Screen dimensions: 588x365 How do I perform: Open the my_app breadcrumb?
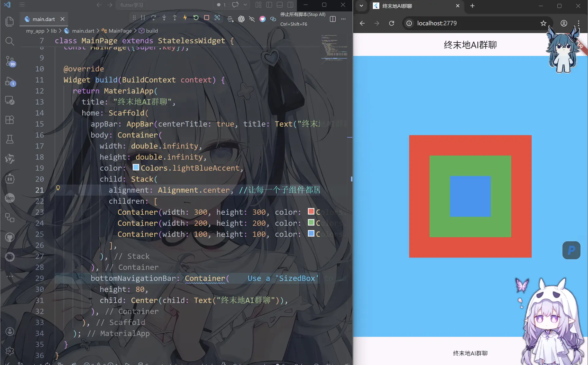coord(35,31)
